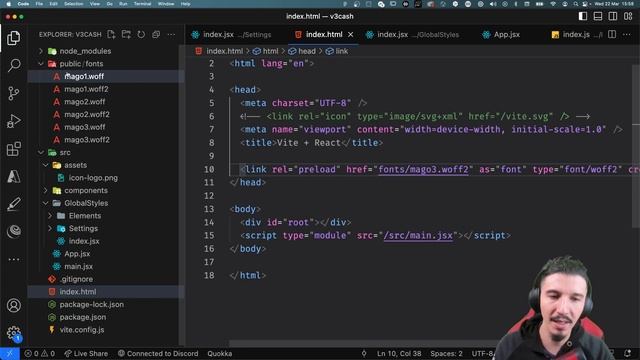
Task: Click the /src/main.jsx src link in code
Action: 418,236
